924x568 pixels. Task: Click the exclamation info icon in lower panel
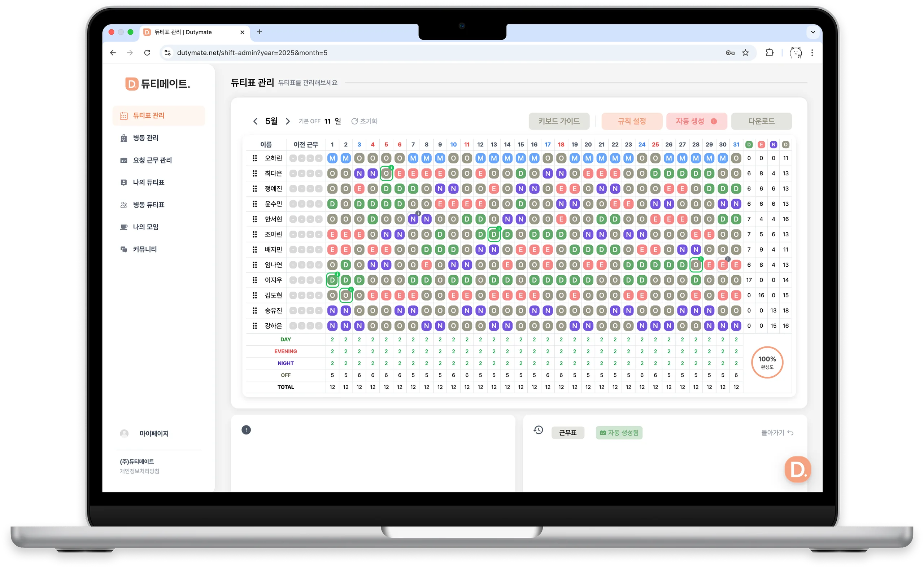point(246,430)
